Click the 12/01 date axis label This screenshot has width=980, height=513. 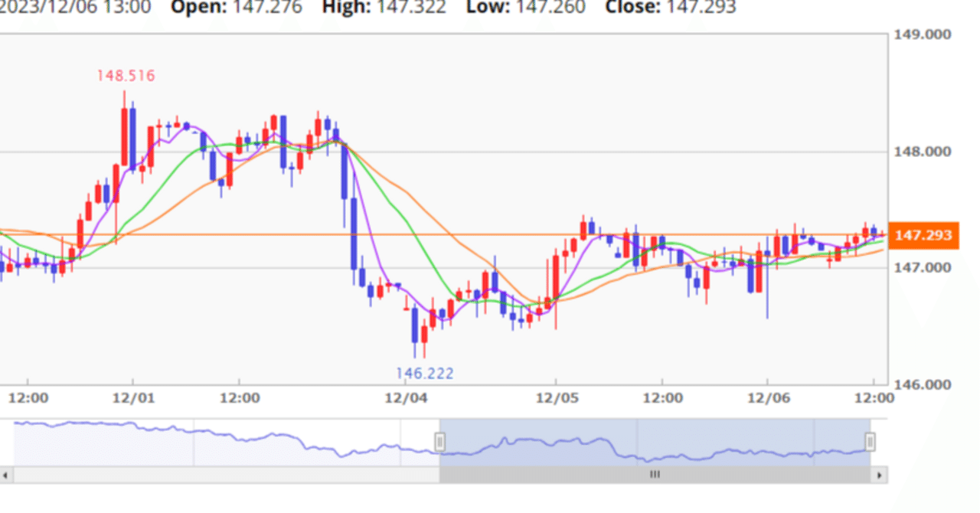click(x=133, y=398)
